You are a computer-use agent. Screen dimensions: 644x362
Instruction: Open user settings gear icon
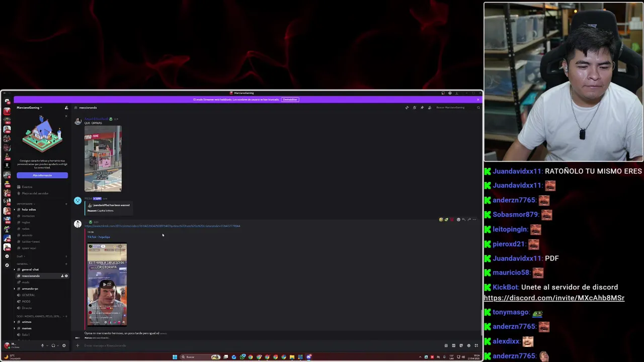coord(64,345)
